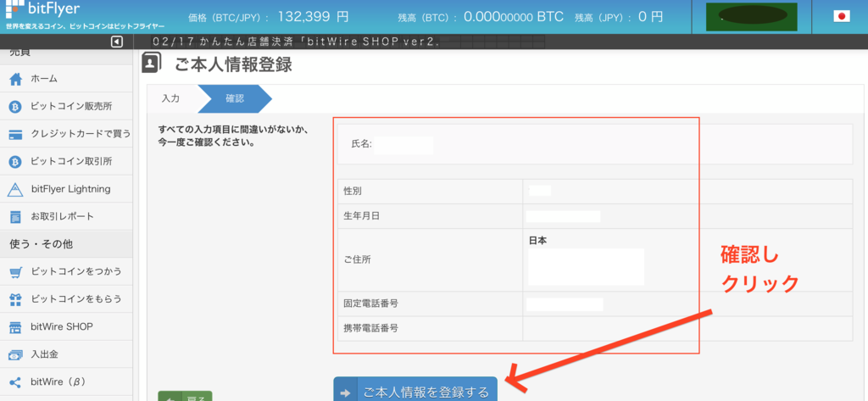Open ビットコインをもらう menu item

click(x=66, y=299)
